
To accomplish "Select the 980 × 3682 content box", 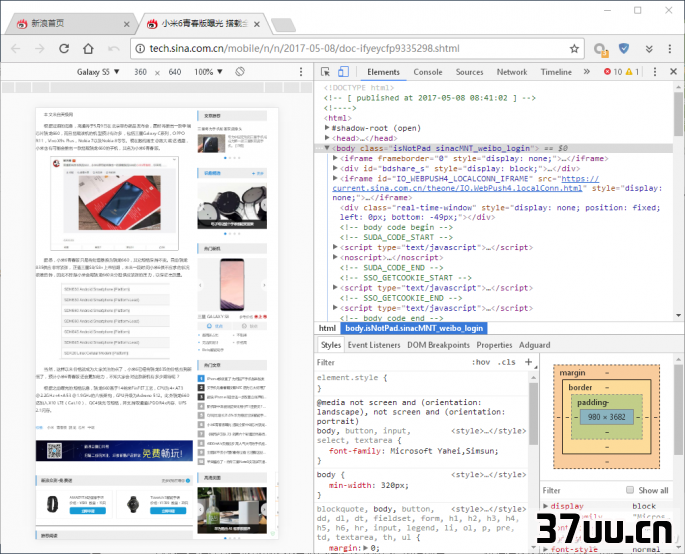I will [x=606, y=417].
